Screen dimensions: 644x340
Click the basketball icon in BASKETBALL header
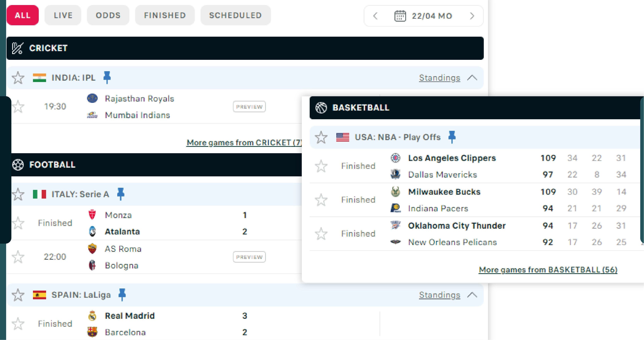[x=321, y=108]
